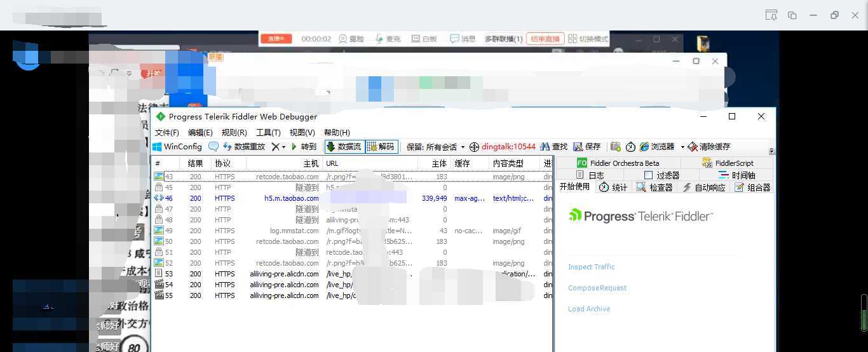Click the video file icon on session row 55
Viewport: 868px width, 352px height.
click(159, 295)
